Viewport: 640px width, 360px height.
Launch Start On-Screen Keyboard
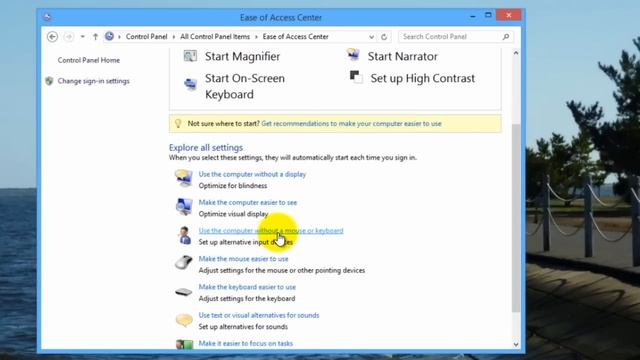click(x=245, y=86)
